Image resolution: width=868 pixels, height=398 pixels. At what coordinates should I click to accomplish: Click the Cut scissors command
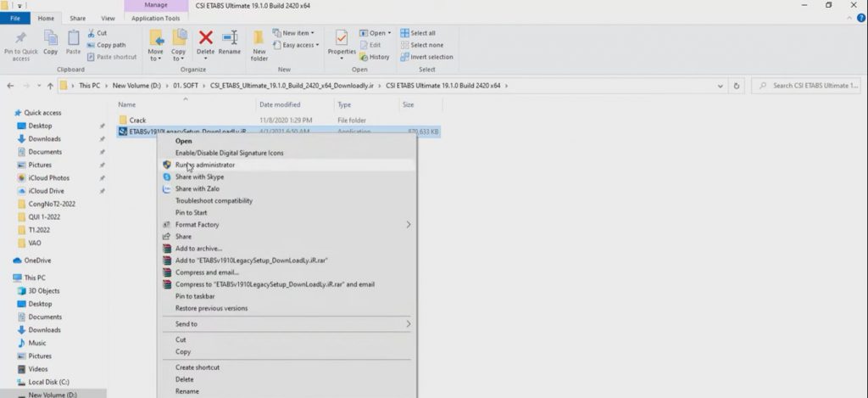97,33
